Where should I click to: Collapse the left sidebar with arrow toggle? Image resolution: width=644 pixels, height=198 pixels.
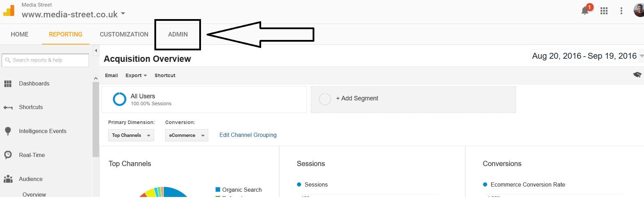(96, 51)
